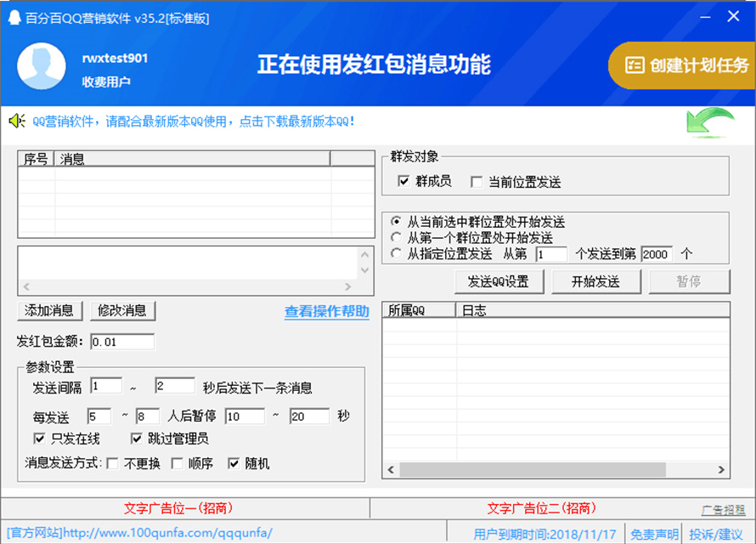Open 免责声明 disclaimer link
756x544 pixels.
[x=654, y=535]
